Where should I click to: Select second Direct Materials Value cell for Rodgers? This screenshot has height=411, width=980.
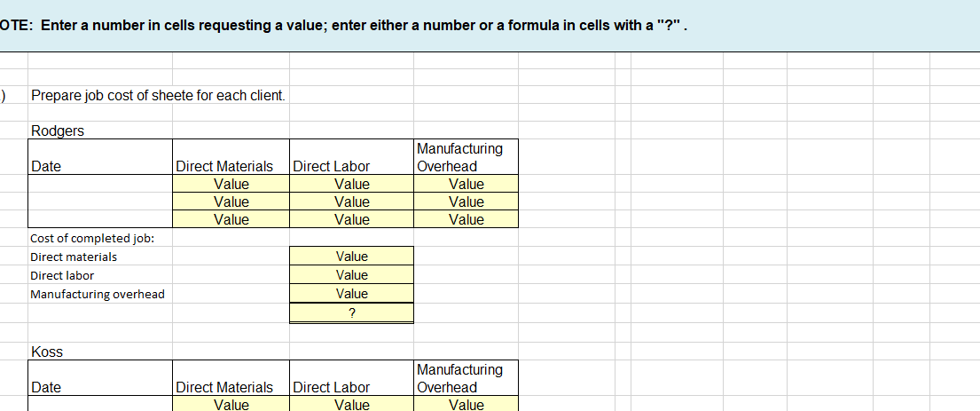[x=231, y=202]
